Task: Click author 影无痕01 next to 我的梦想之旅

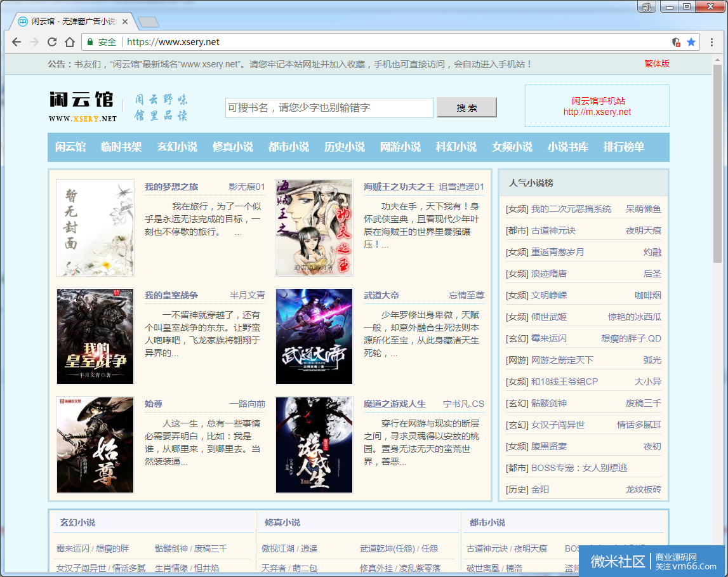Action: (x=246, y=187)
